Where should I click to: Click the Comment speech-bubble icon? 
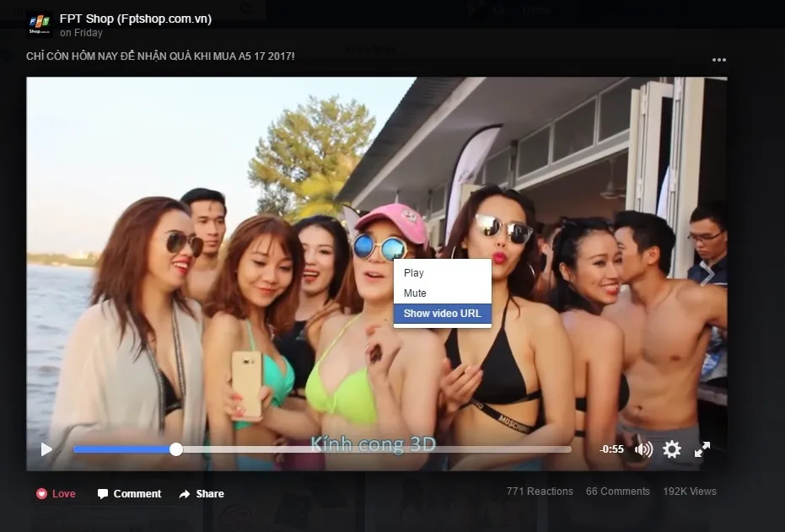pyautogui.click(x=103, y=493)
